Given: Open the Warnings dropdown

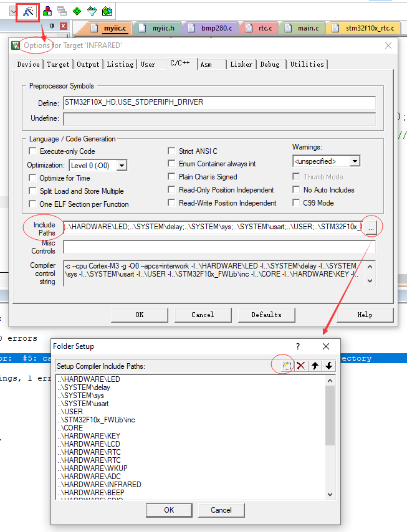Looking at the screenshot, I should pos(355,161).
